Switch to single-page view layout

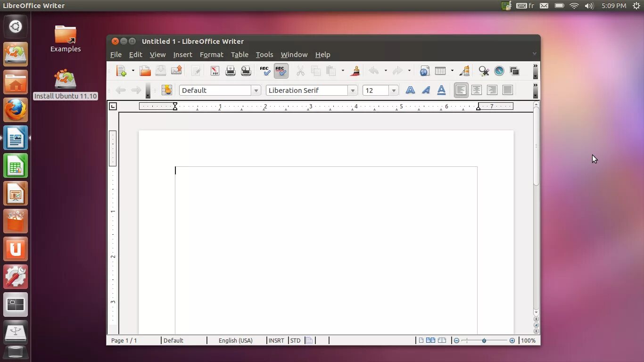pos(421,340)
